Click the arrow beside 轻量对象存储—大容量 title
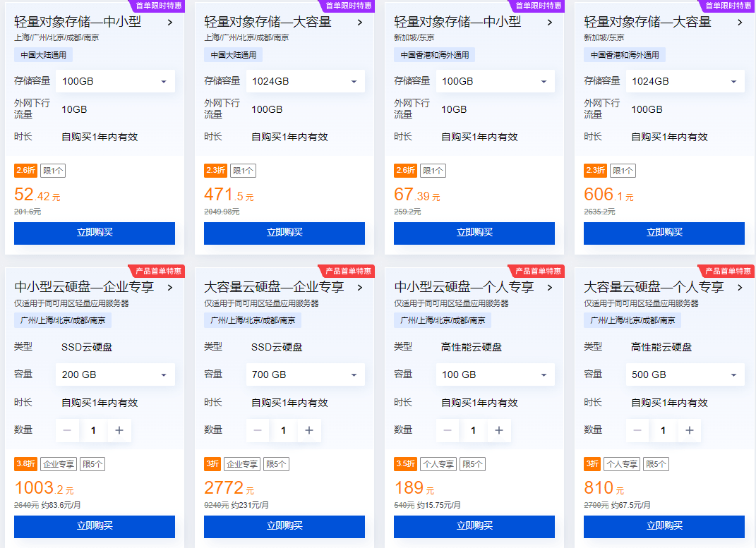The height and width of the screenshot is (548, 756). click(x=360, y=23)
